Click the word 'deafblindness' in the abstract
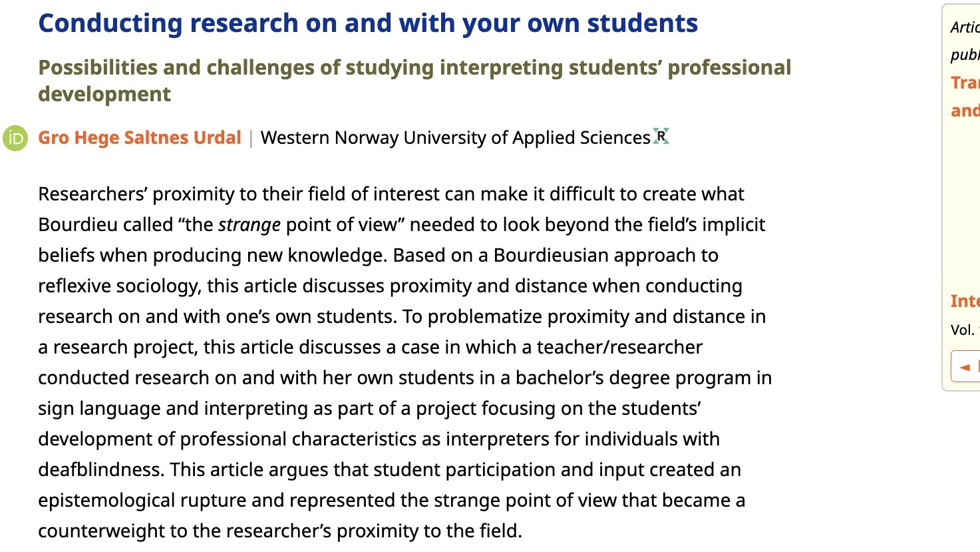 coord(100,470)
